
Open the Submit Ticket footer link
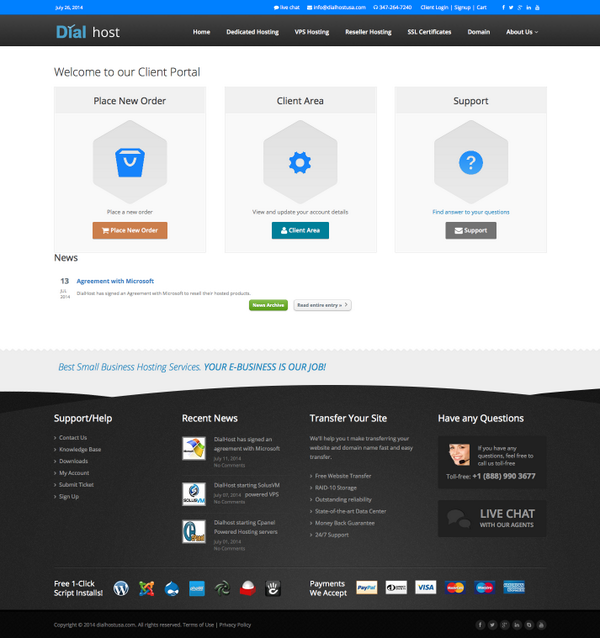(76, 485)
